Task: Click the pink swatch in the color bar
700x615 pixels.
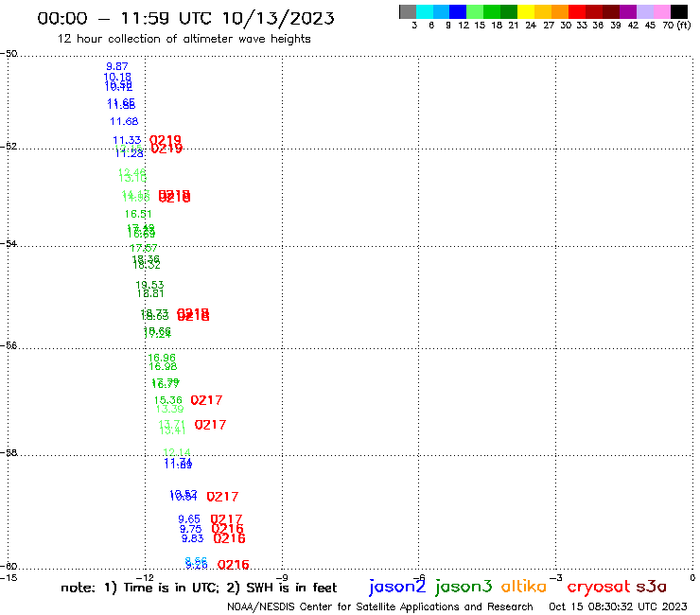Action: tap(662, 11)
